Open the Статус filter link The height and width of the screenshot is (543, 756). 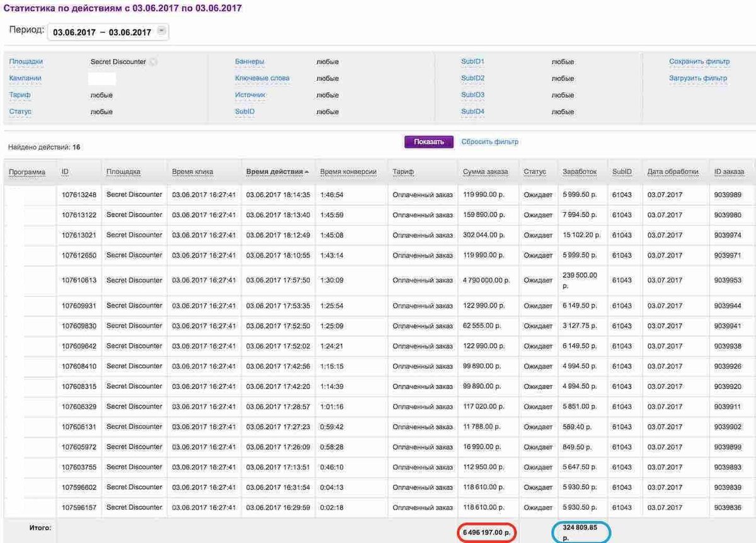point(20,111)
